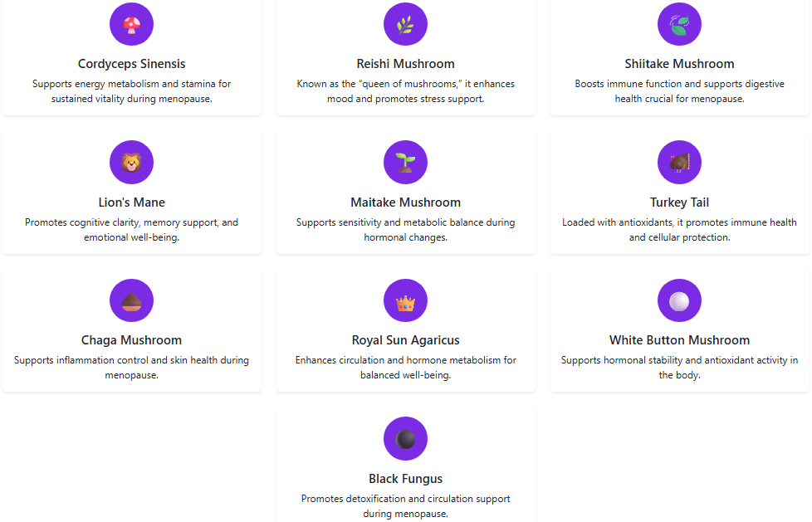Click the Lion's Mane title text
This screenshot has height=522, width=812.
131,202
